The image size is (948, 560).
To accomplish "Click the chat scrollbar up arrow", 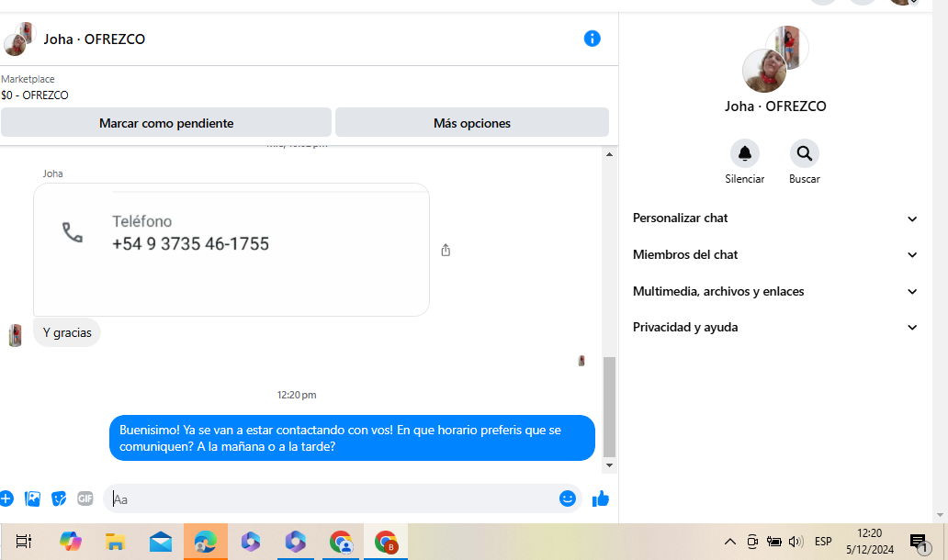I will pos(609,154).
